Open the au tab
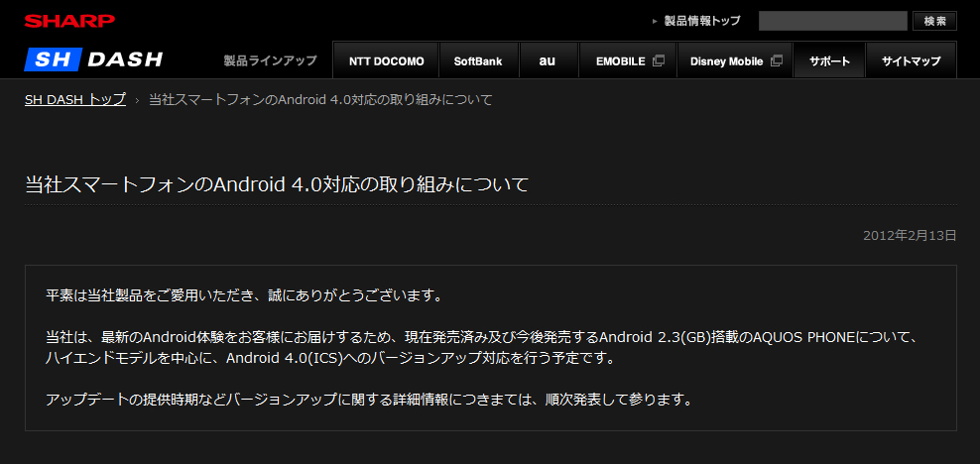Image resolution: width=980 pixels, height=464 pixels. coord(548,60)
